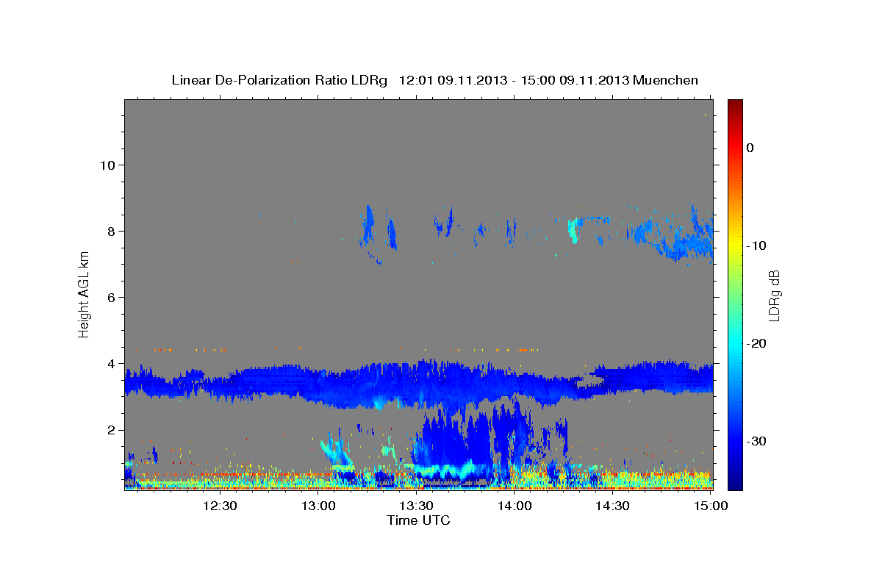
Task: Click the 13:30 time tick label
Action: pos(416,506)
